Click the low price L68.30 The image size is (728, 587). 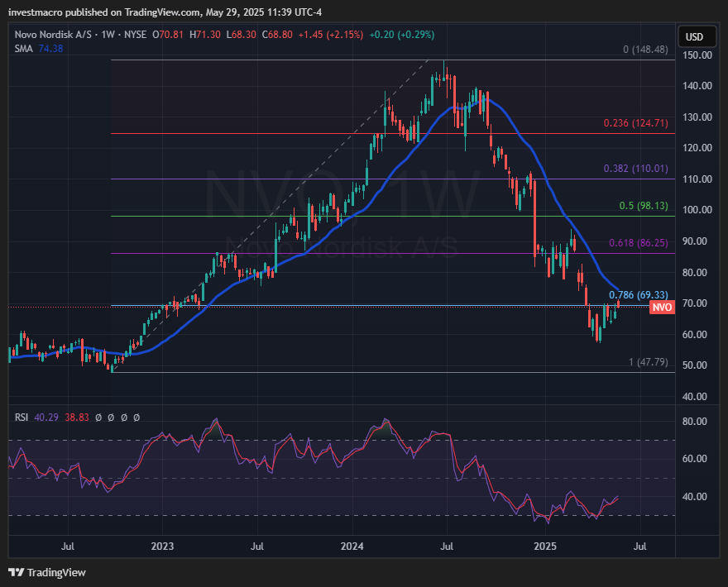tap(241, 35)
